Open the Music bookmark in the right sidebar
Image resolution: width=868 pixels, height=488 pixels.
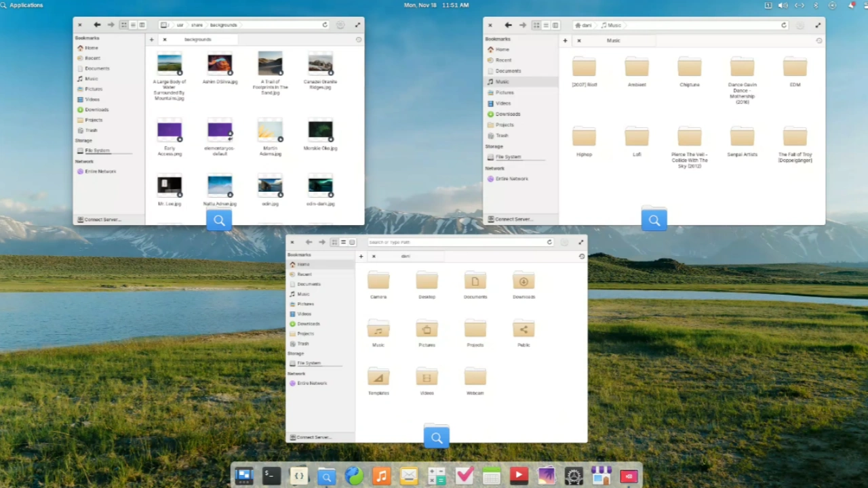(502, 81)
